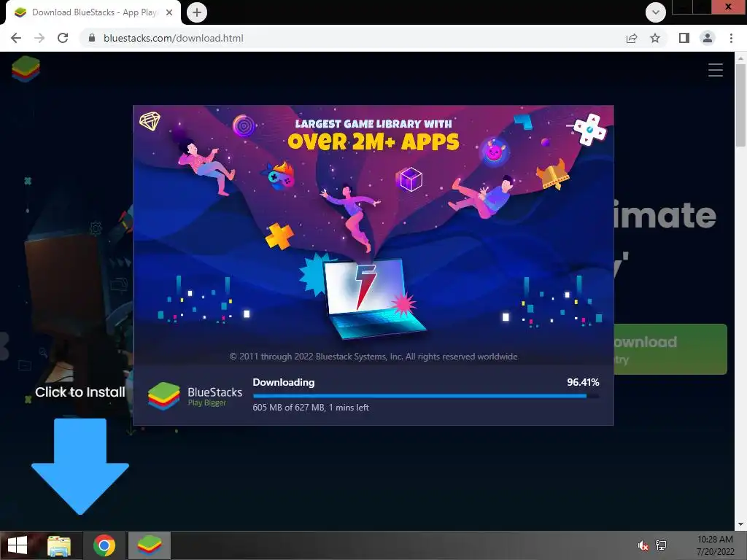Click the BlueStacks logo on webpage header
This screenshot has width=747, height=560.
[x=26, y=69]
